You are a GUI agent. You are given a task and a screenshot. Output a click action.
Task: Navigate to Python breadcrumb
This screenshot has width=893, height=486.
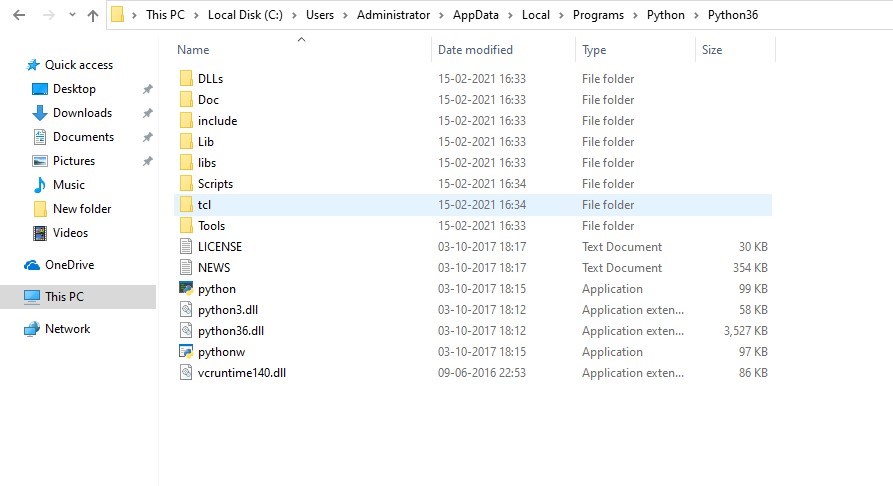[x=665, y=15]
